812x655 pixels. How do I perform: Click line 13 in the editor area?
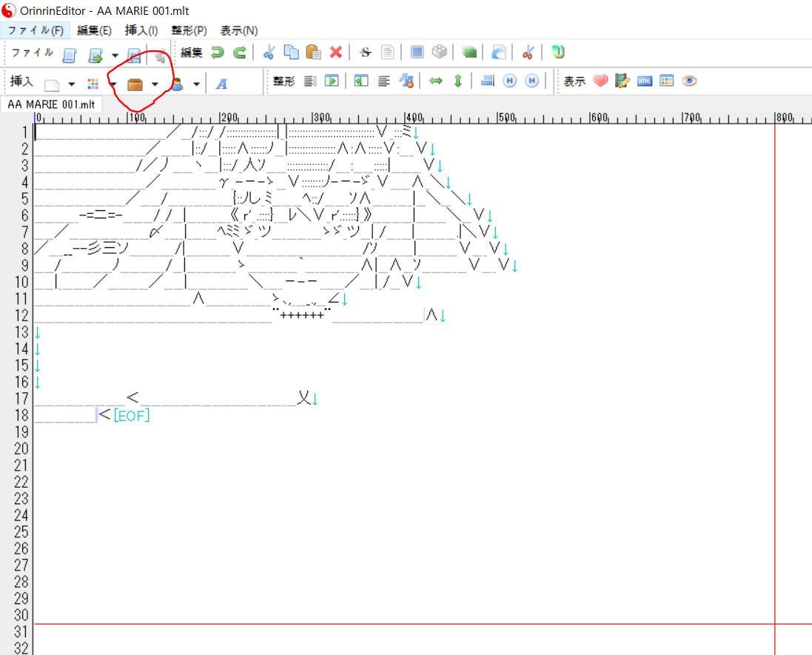[222, 332]
